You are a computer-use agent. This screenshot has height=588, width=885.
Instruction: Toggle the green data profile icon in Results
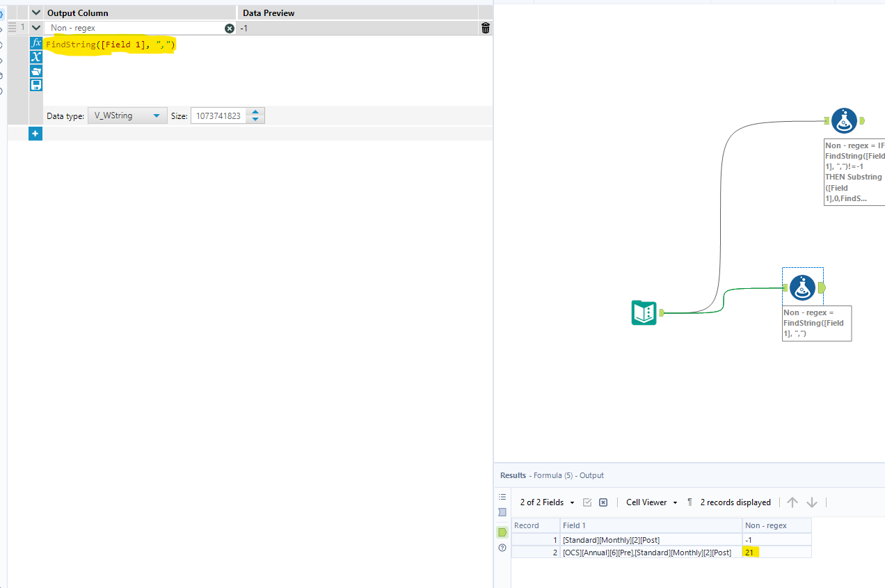[x=502, y=532]
